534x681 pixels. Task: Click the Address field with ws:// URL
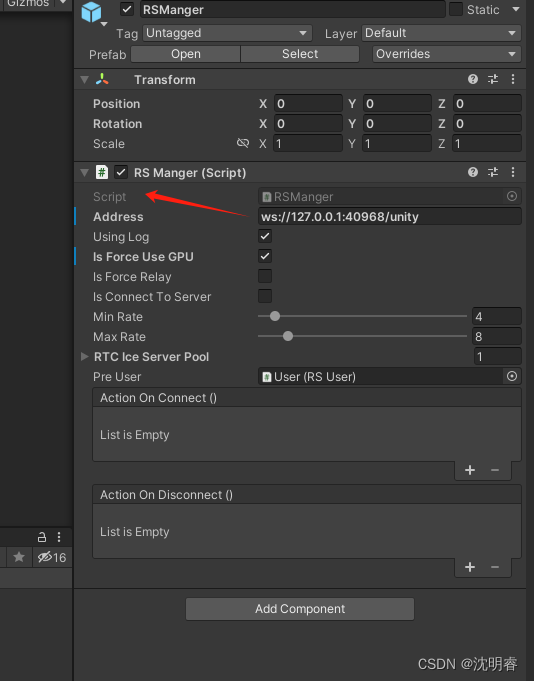tap(389, 216)
